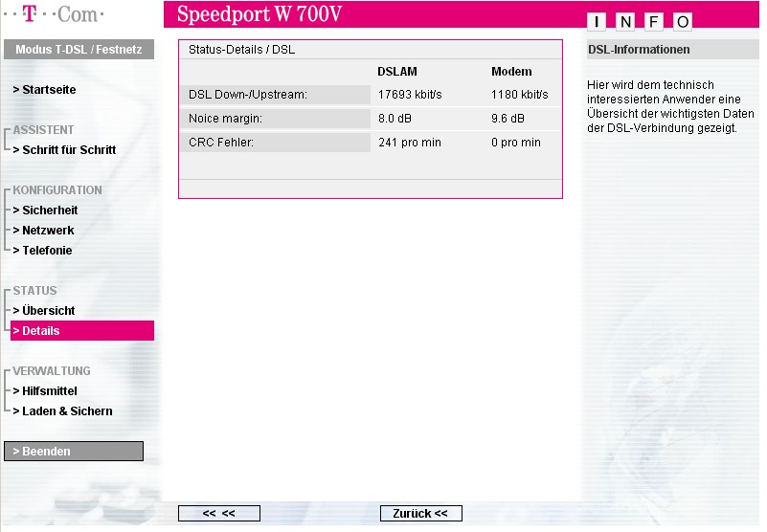This screenshot has height=532, width=767.
Task: Click the T-Com logo
Action: pos(54,14)
